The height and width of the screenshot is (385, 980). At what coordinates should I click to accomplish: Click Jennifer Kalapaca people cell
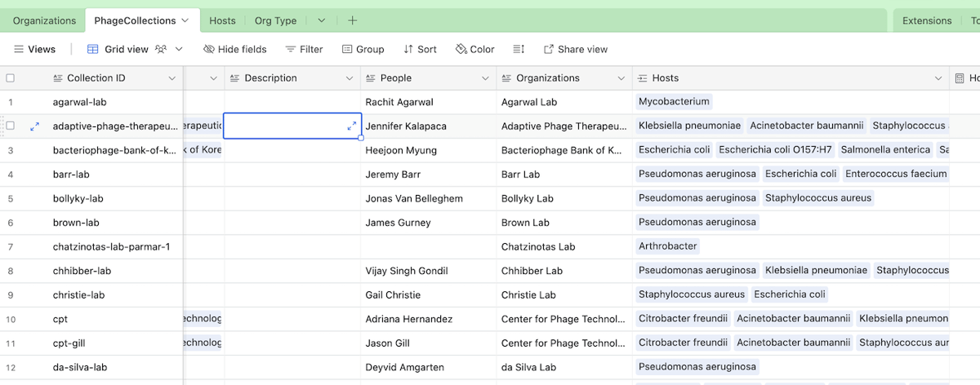429,126
